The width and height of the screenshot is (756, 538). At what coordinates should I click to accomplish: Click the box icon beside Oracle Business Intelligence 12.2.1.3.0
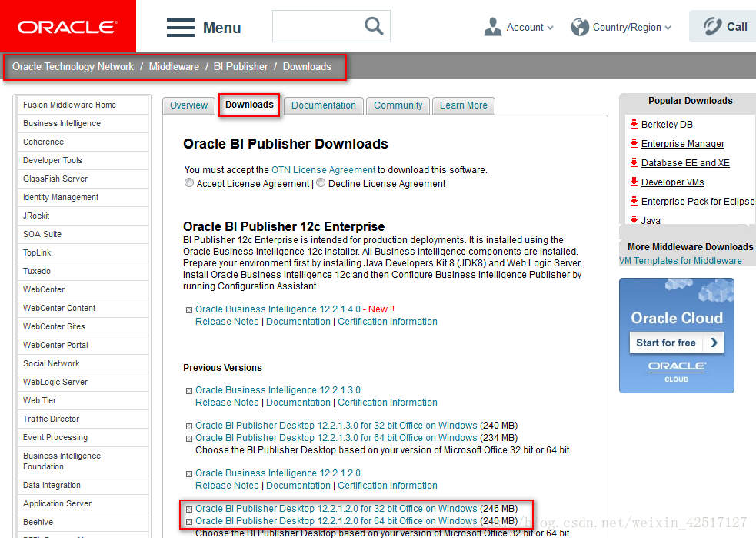click(x=189, y=391)
